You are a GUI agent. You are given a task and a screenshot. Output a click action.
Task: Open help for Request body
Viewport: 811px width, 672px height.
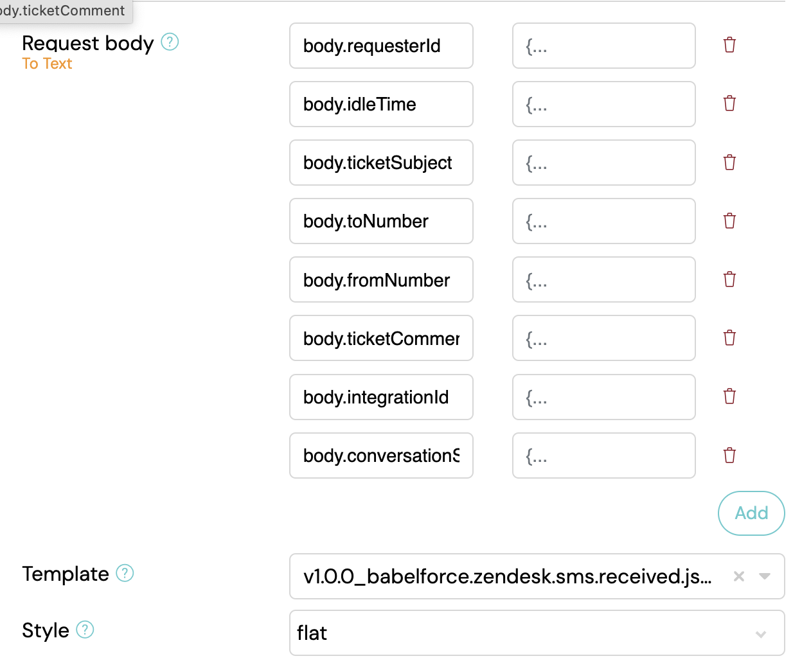(170, 42)
